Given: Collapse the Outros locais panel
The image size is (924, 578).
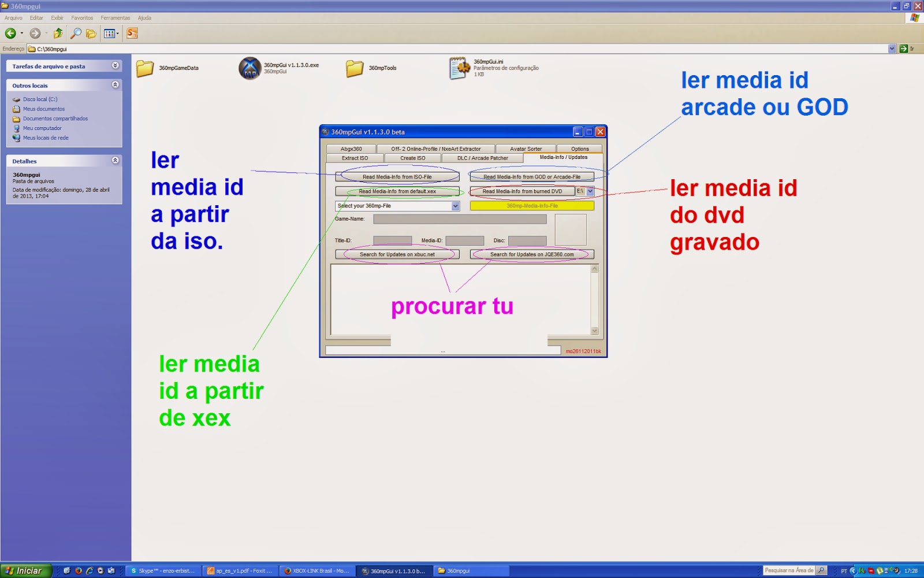Looking at the screenshot, I should tap(115, 85).
